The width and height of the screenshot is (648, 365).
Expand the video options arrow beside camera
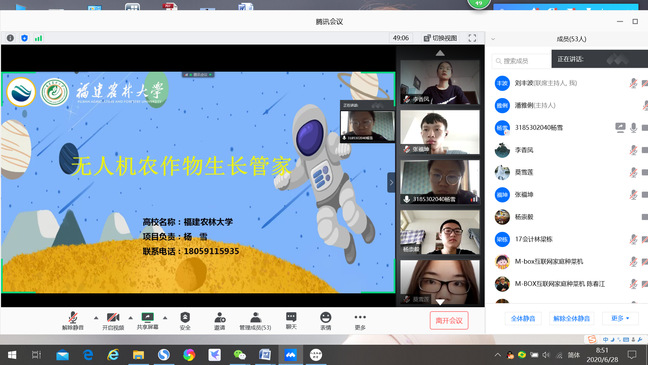coord(131,318)
